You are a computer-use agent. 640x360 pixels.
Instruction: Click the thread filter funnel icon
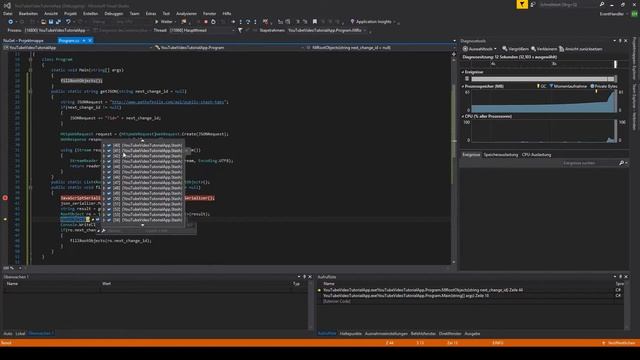coord(240,30)
